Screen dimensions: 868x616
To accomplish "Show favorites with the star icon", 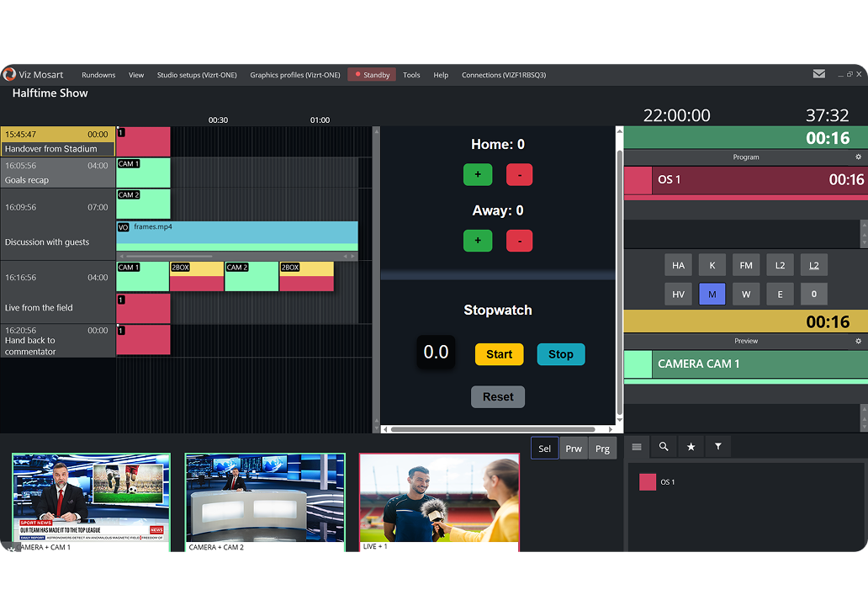I will point(691,447).
